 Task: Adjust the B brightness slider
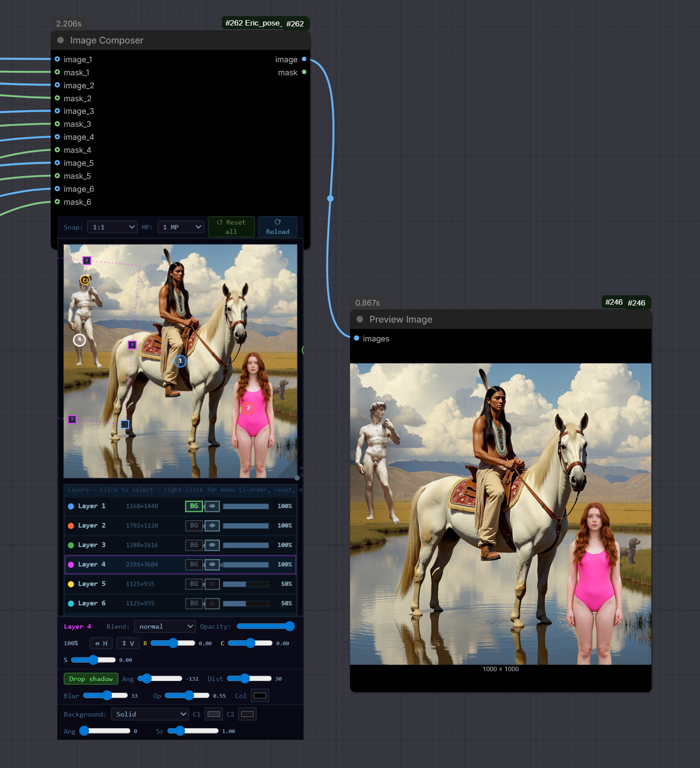coord(173,643)
